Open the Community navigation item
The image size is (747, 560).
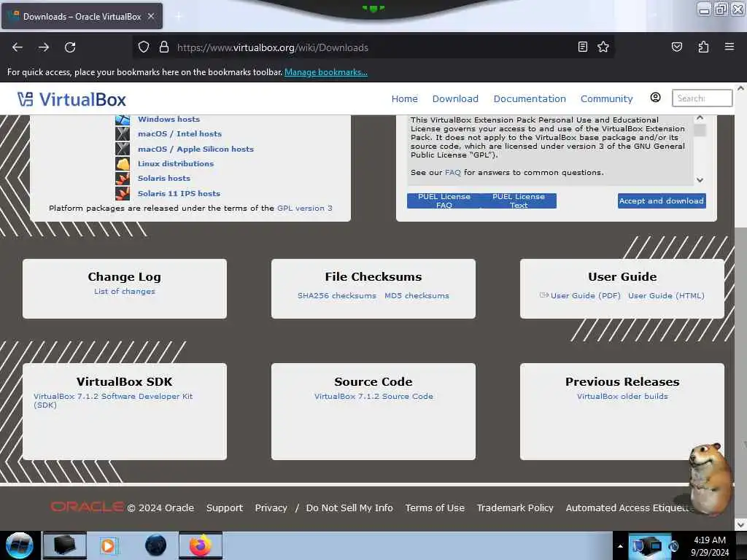click(606, 98)
